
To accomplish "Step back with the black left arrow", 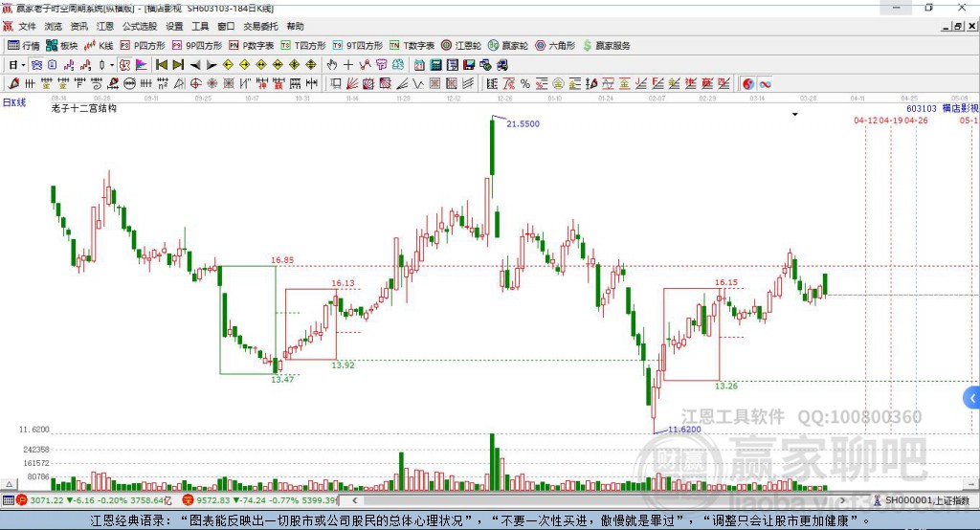I will 195,64.
